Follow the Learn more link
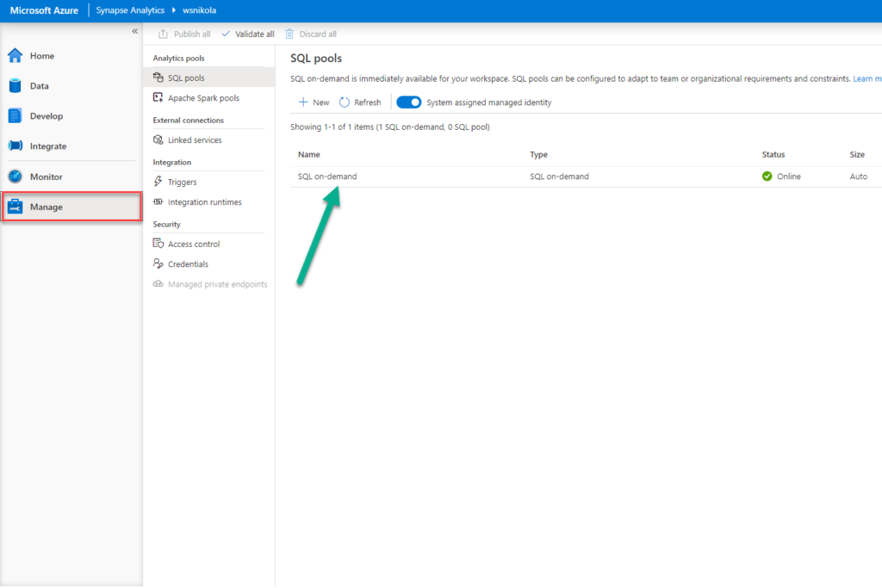The height and width of the screenshot is (588, 882). point(866,78)
